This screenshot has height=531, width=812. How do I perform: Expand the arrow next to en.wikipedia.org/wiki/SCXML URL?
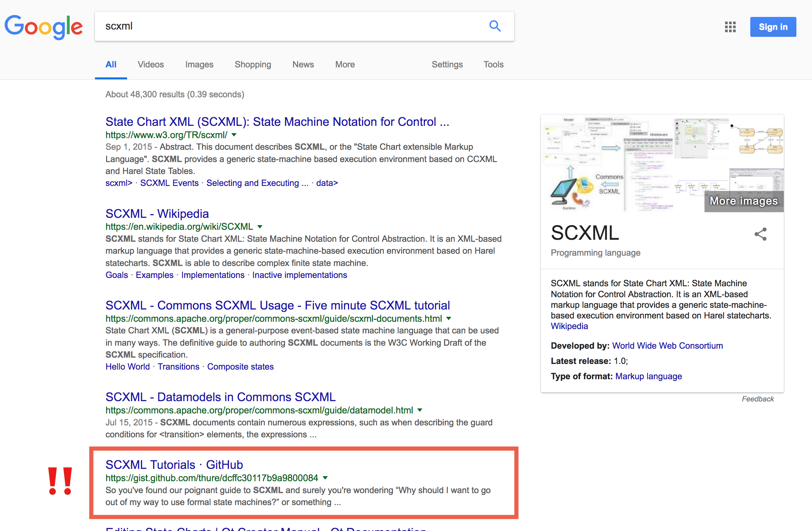click(259, 227)
